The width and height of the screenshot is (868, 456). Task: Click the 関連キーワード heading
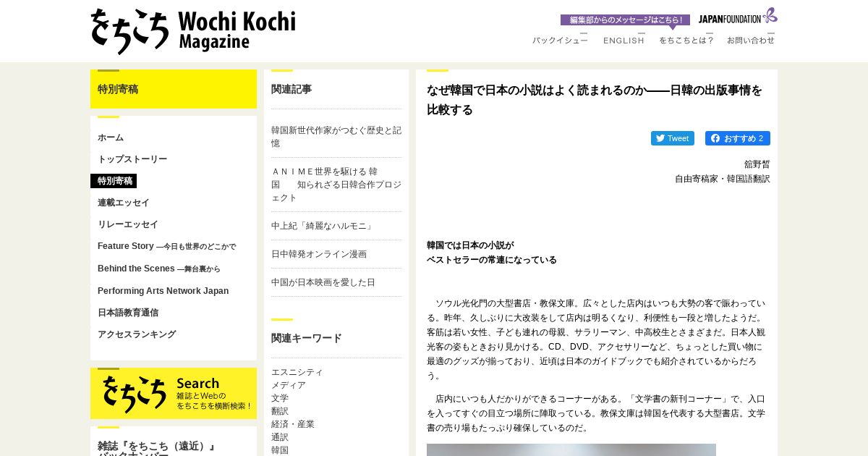[307, 338]
